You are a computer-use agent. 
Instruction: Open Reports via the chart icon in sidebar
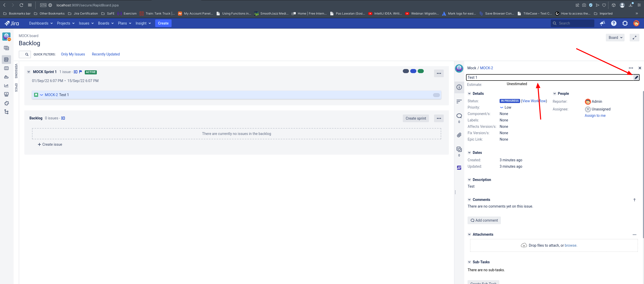click(x=6, y=86)
